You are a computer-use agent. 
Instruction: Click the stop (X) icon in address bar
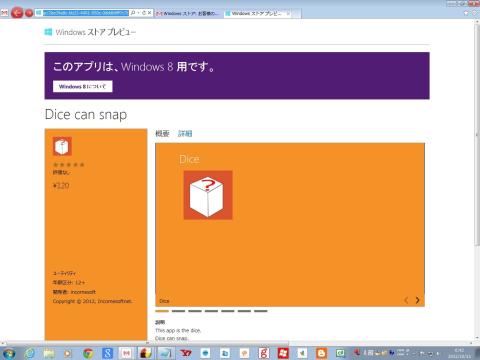(x=150, y=13)
